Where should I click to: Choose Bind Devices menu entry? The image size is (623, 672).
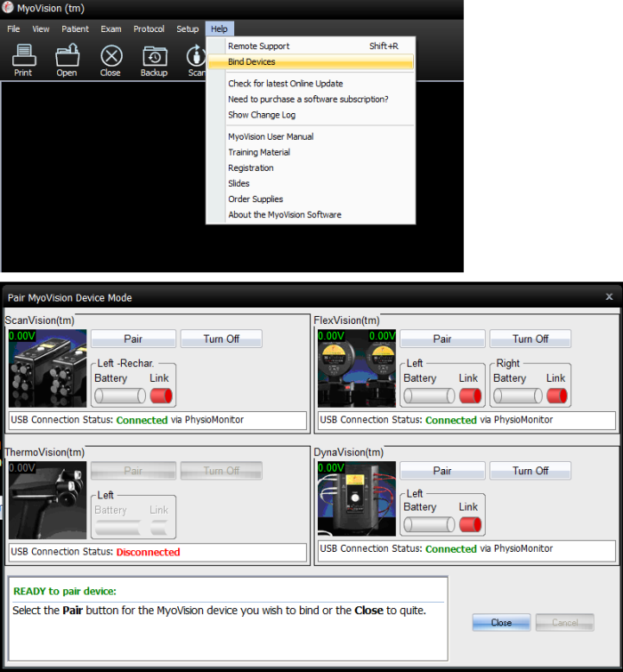[311, 61]
